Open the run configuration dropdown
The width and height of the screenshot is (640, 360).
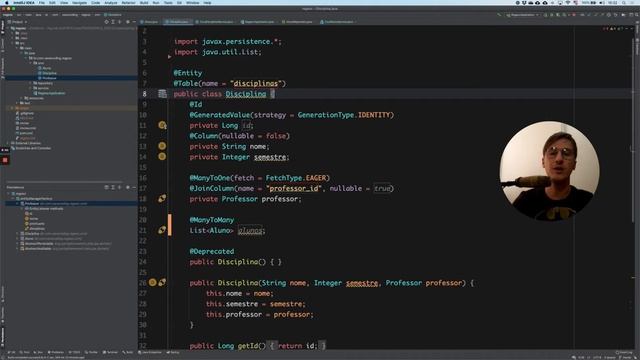pos(522,15)
